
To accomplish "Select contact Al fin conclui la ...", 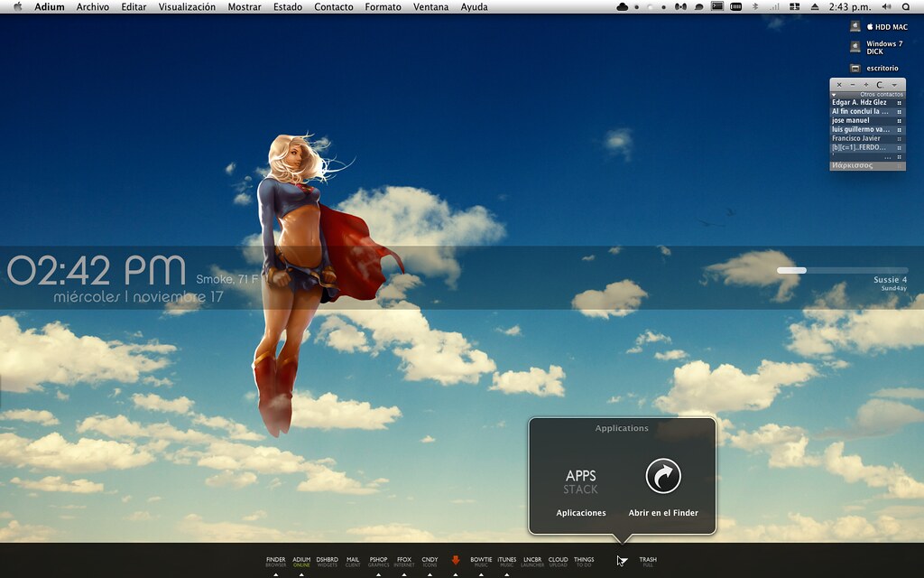I will 867,111.
